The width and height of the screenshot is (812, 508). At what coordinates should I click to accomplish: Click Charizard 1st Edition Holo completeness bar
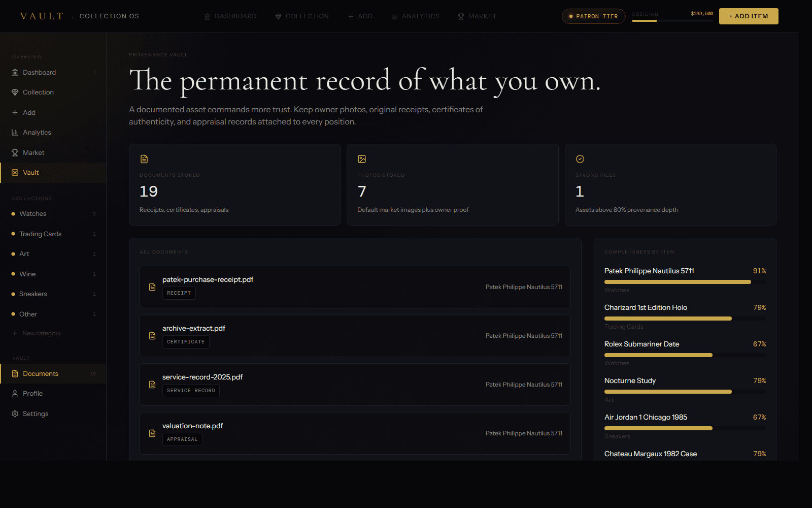(x=685, y=319)
